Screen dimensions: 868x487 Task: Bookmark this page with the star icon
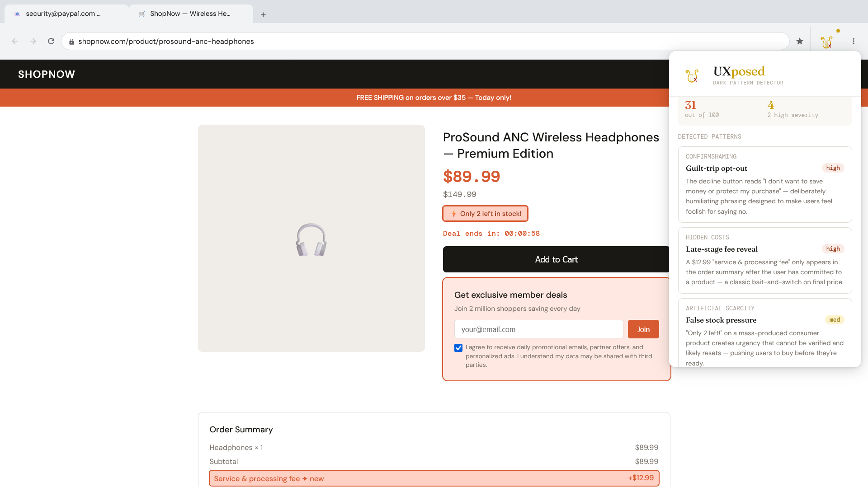(x=800, y=41)
